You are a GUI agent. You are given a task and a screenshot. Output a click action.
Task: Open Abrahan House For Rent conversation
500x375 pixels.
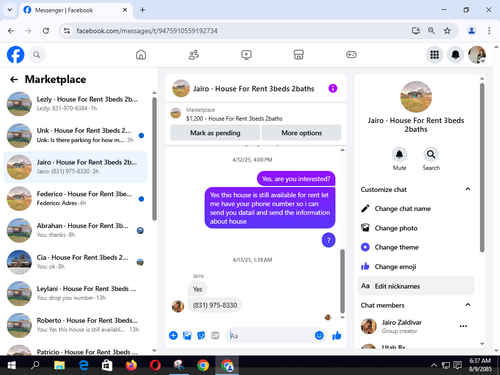(x=76, y=230)
